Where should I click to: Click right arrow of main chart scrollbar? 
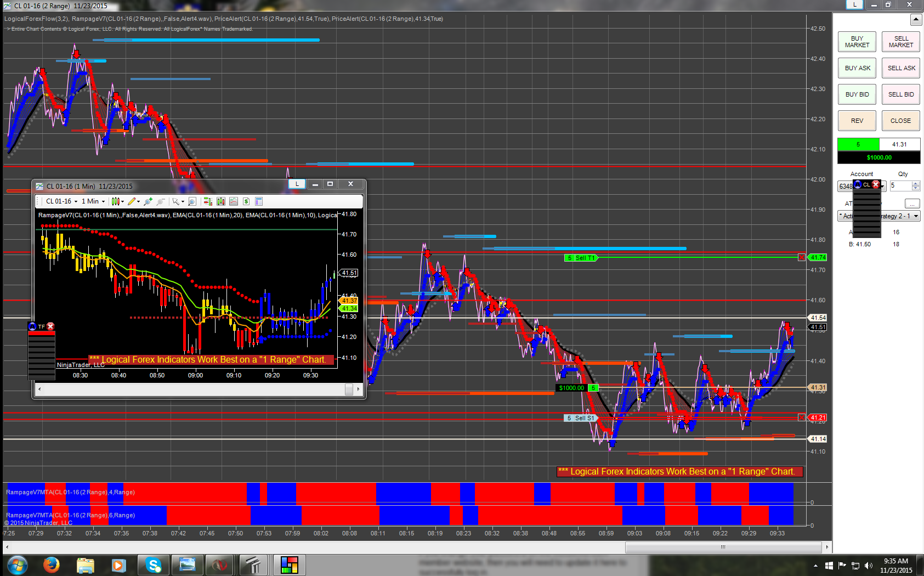(x=826, y=547)
